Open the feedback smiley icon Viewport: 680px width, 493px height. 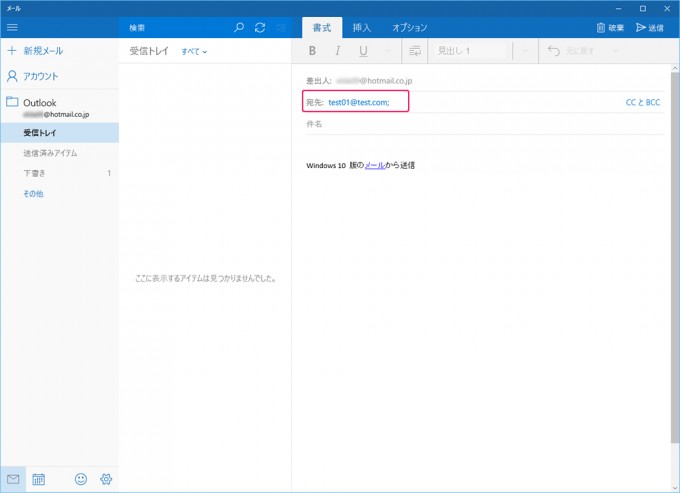(81, 479)
